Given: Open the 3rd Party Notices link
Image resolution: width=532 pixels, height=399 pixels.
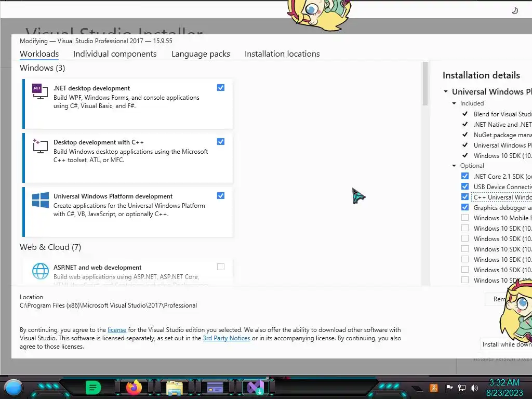Looking at the screenshot, I should tap(227, 338).
